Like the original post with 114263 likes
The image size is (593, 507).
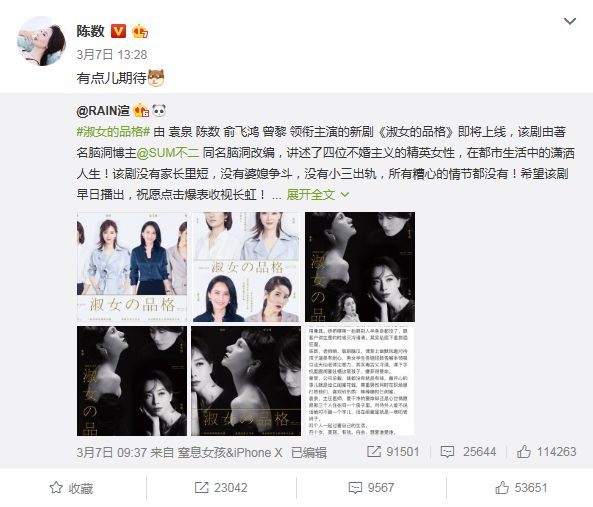point(546,451)
